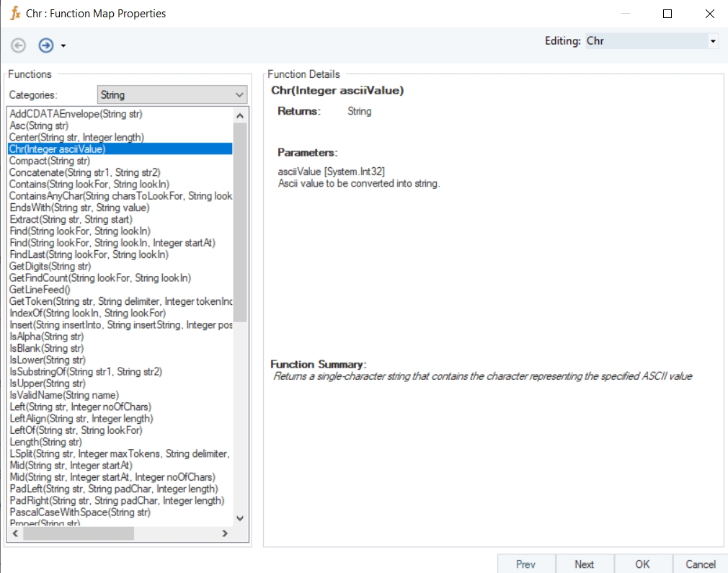
Task: Select Concatenate function in the list
Action: tap(84, 172)
